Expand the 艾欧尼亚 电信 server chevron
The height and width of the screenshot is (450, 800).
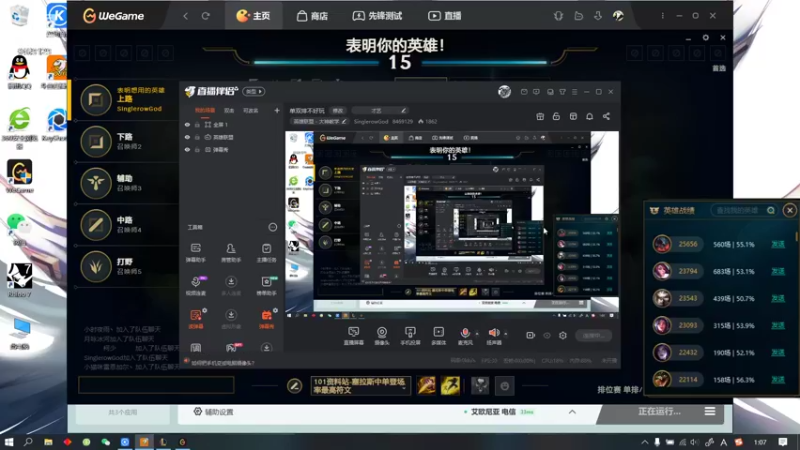click(x=572, y=412)
